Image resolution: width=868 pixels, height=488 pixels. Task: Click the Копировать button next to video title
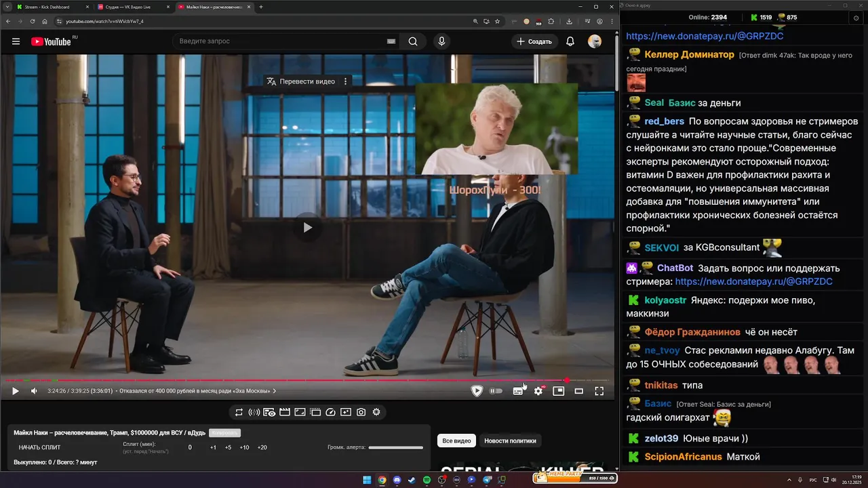click(224, 432)
